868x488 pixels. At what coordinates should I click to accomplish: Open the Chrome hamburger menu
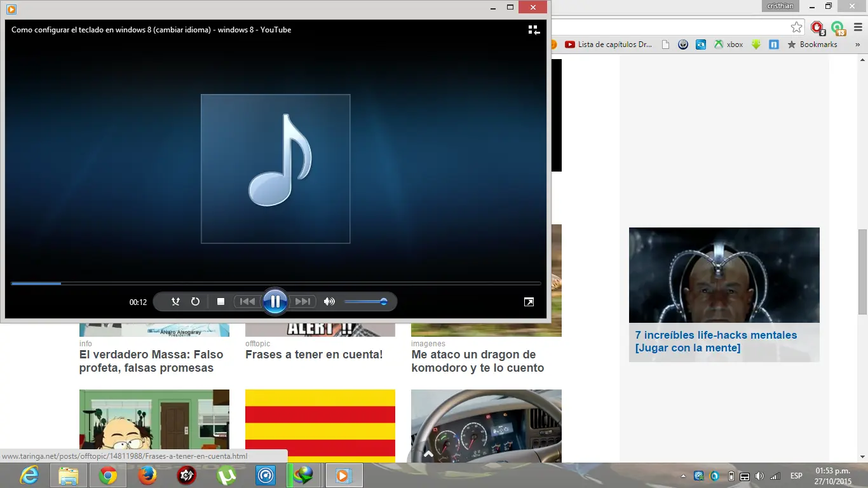[858, 27]
